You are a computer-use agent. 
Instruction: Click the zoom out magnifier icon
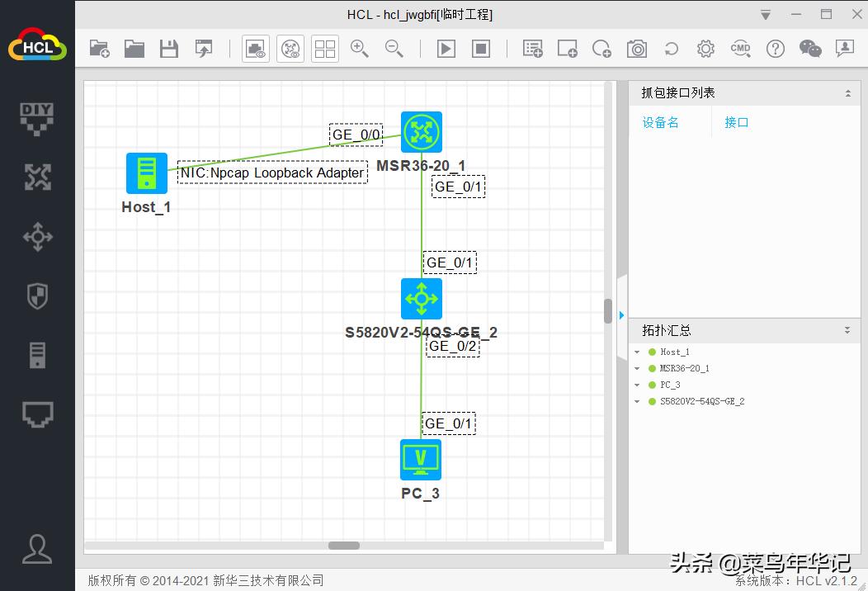pyautogui.click(x=394, y=49)
